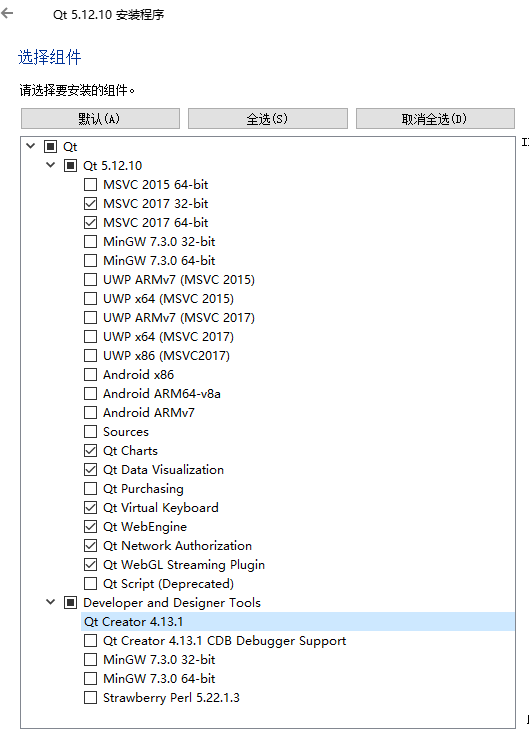Uncheck Qt Charts

90,451
